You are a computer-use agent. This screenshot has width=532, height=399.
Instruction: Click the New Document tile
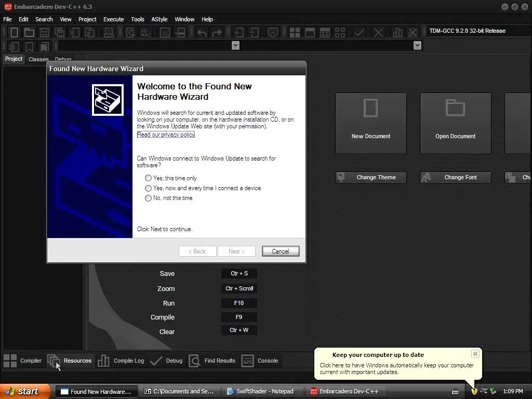pos(371,124)
